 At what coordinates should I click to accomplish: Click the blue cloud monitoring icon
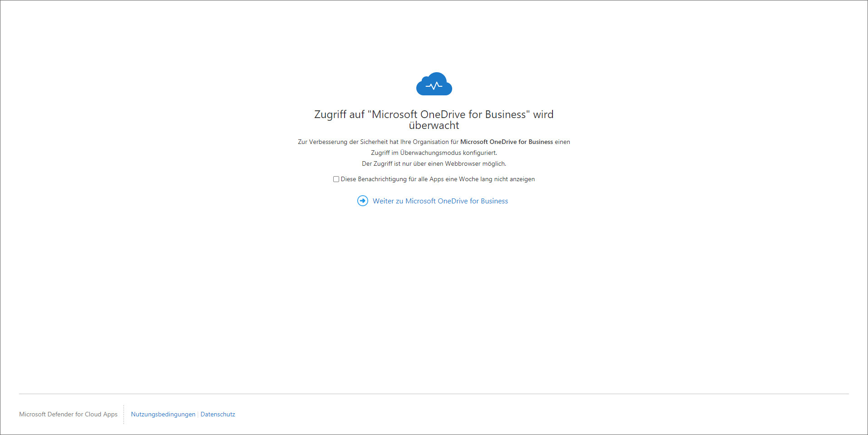tap(434, 84)
